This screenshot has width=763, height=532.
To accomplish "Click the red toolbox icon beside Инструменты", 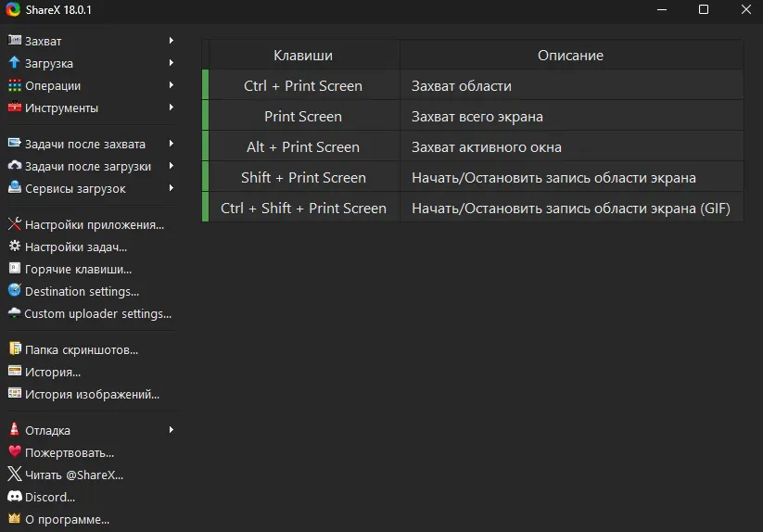I will 14,108.
